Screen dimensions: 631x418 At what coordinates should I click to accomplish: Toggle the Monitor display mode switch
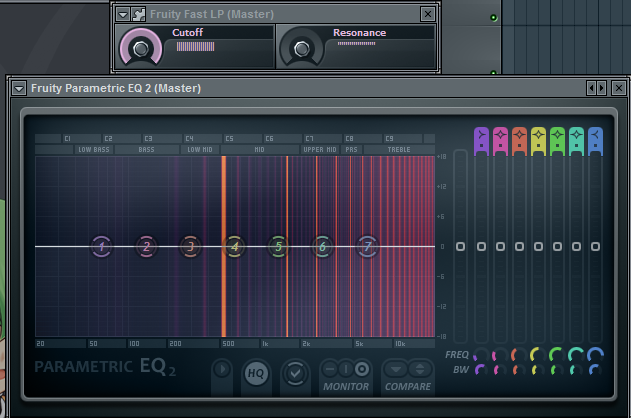[x=345, y=370]
